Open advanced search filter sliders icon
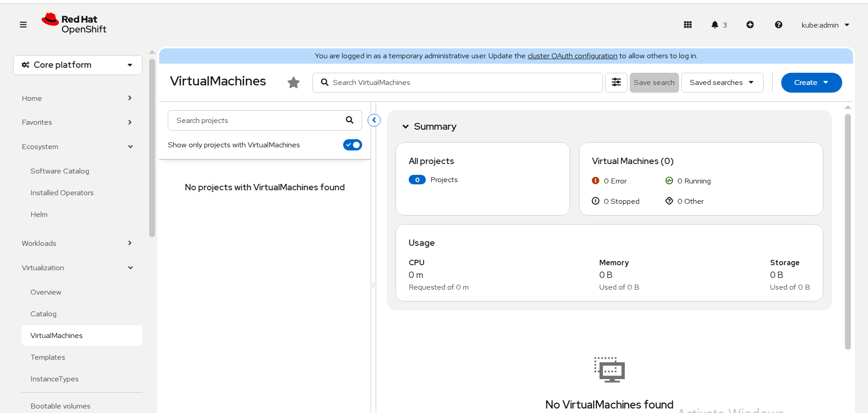The height and width of the screenshot is (413, 868). coord(616,83)
